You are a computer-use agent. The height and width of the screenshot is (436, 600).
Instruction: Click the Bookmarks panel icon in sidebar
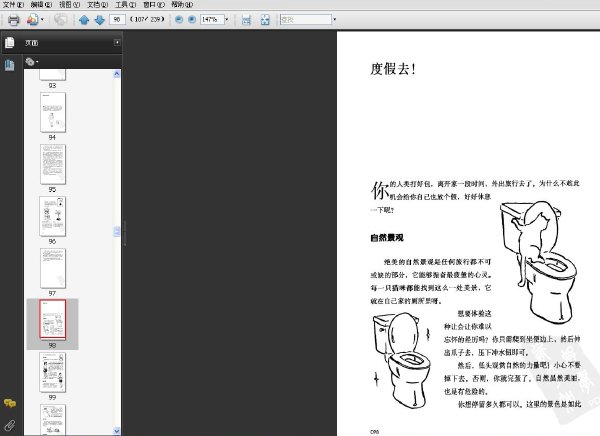[x=10, y=65]
